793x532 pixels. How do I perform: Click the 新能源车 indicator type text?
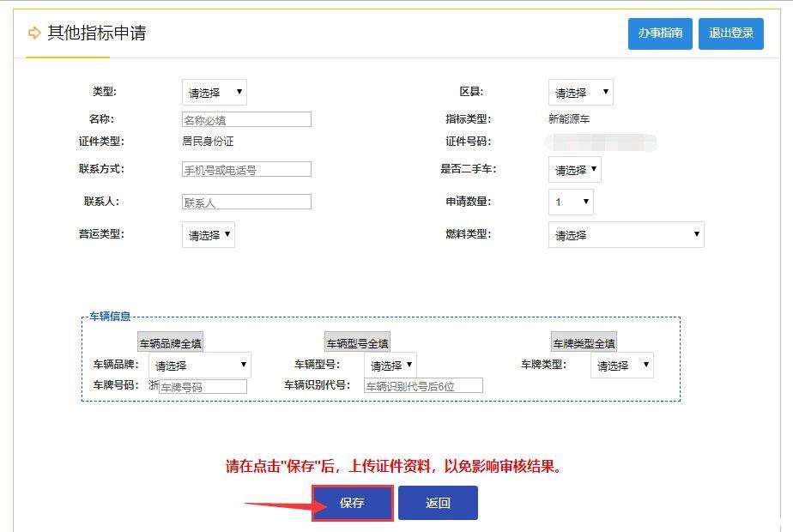pyautogui.click(x=569, y=118)
